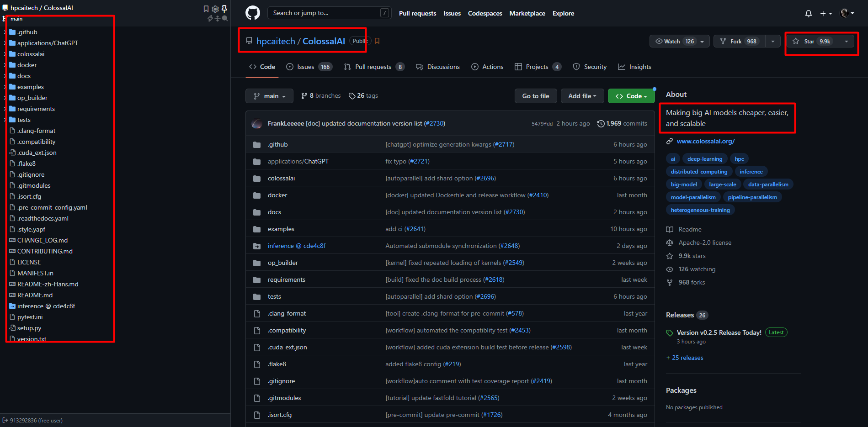Screen dimensions: 868x427
Task: Open the Actions tab
Action: click(487, 67)
